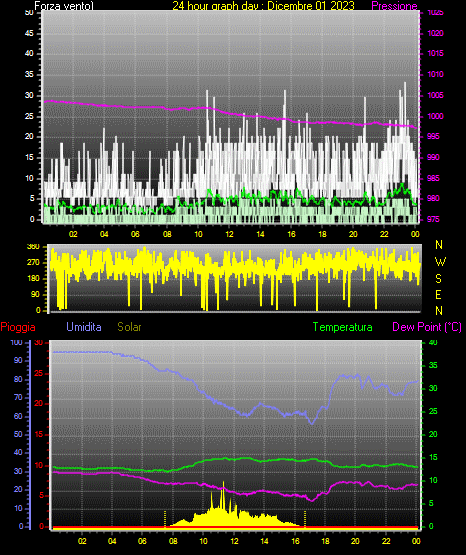Click the E wind direction letter

(x=438, y=294)
